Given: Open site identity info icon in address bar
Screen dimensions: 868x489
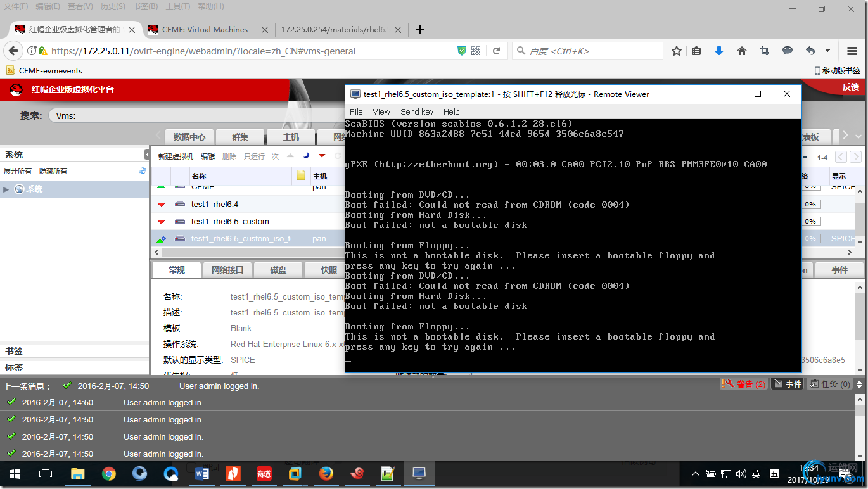Looking at the screenshot, I should click(x=32, y=51).
